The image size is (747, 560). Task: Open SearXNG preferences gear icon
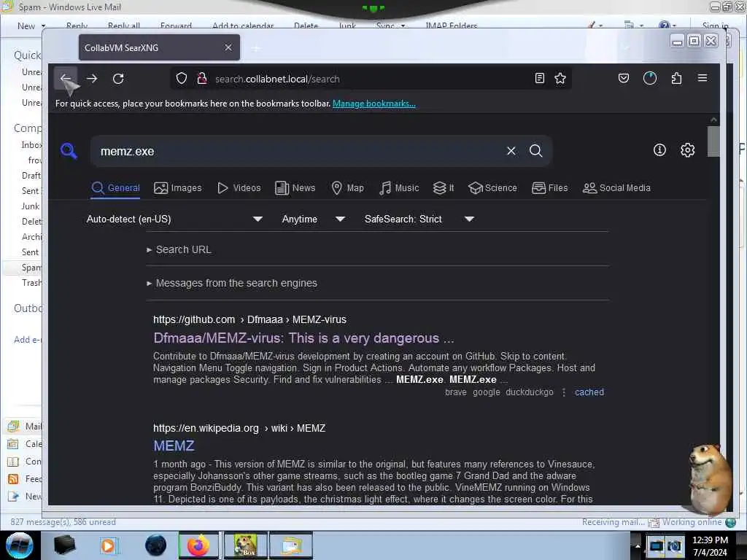click(x=687, y=150)
